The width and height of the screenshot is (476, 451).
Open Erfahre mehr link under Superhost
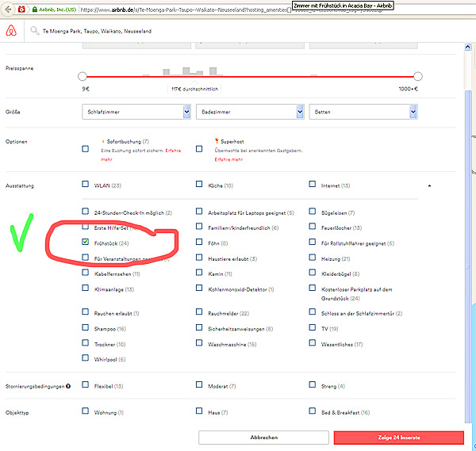(227, 159)
